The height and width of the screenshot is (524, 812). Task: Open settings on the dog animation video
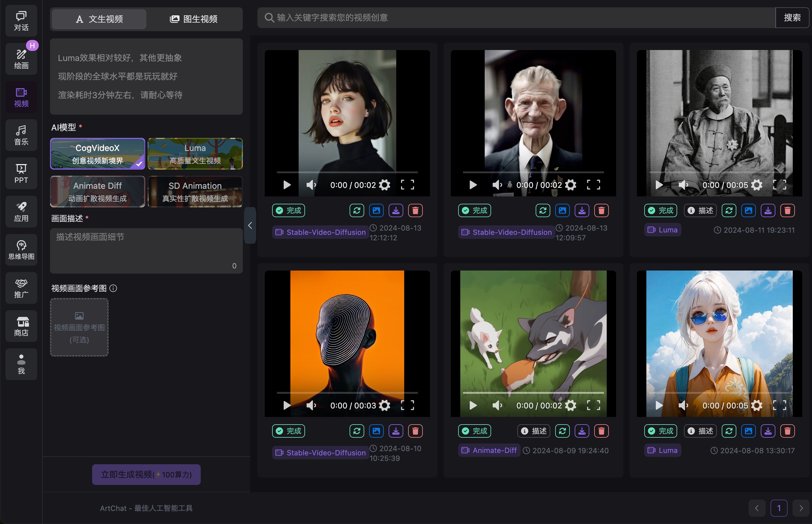coord(571,405)
